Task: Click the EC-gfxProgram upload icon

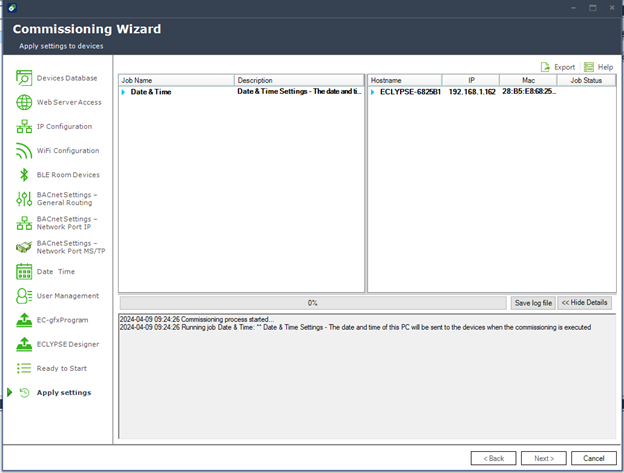Action: [24, 320]
